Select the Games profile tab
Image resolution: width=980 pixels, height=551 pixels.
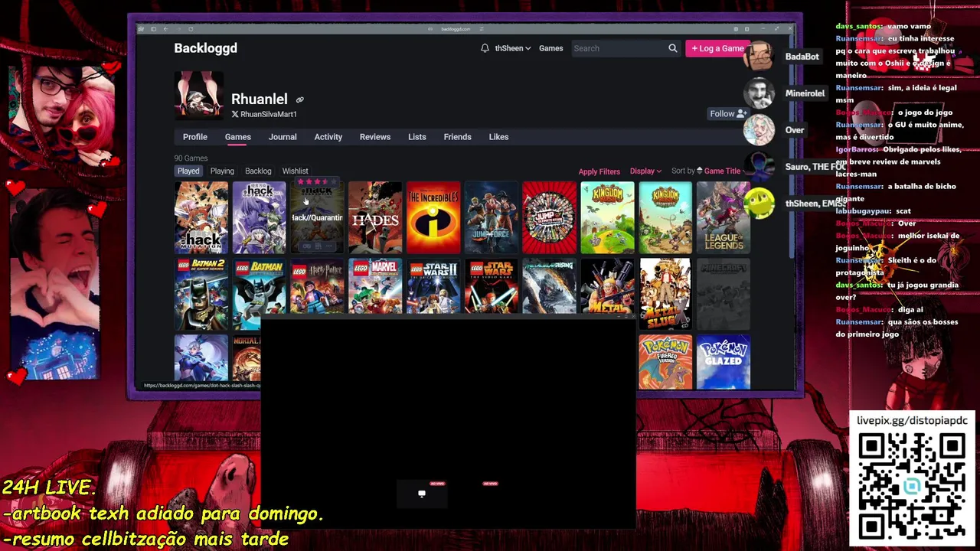(238, 137)
